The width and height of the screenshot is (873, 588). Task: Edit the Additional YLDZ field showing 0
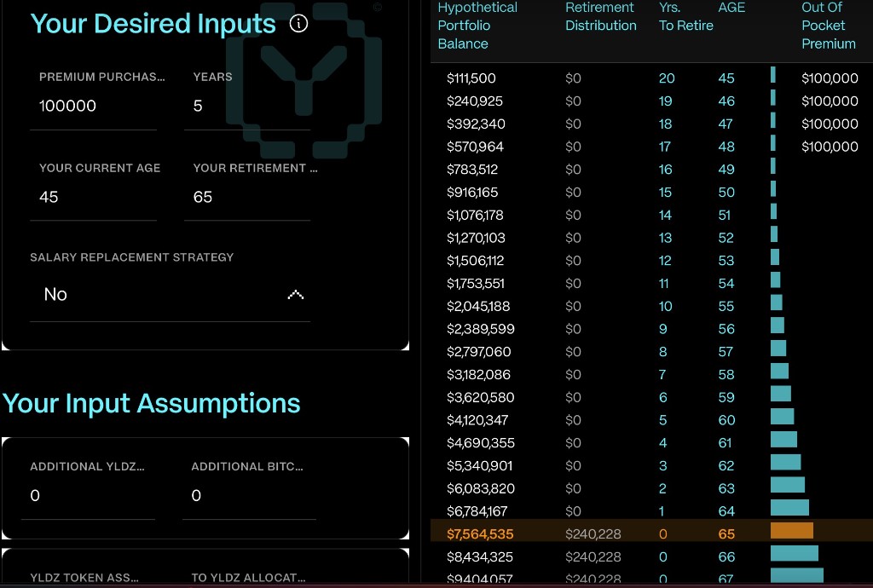coord(88,495)
